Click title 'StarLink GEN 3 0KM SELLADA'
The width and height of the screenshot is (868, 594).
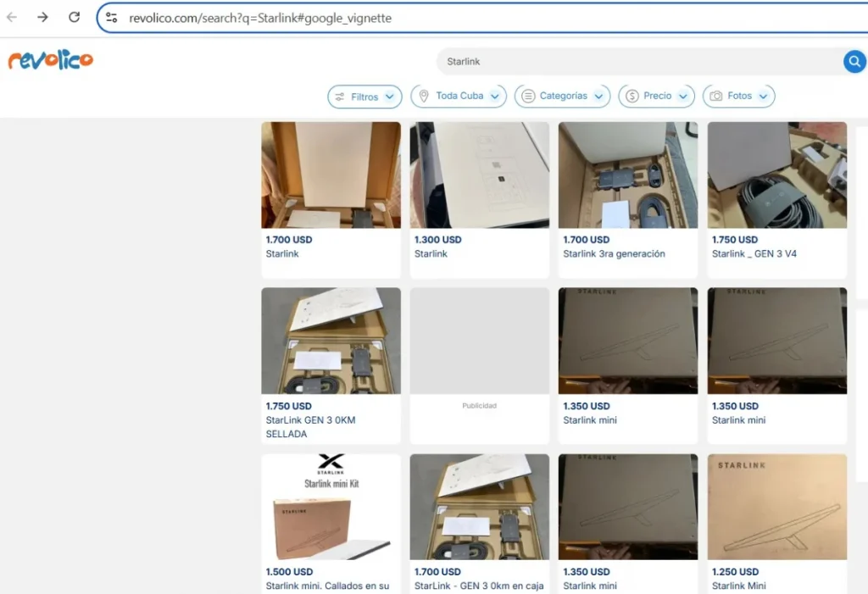pyautogui.click(x=310, y=427)
